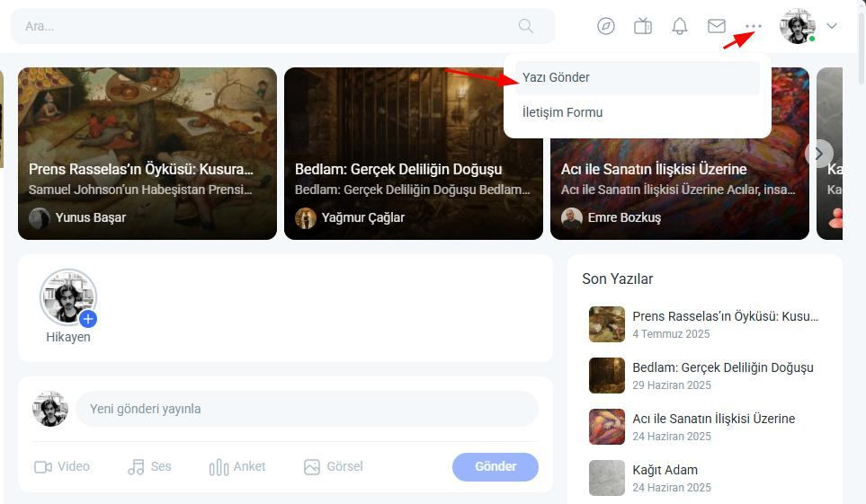This screenshot has height=504, width=866.
Task: Click Yunus Başar's small avatar
Action: tap(40, 218)
